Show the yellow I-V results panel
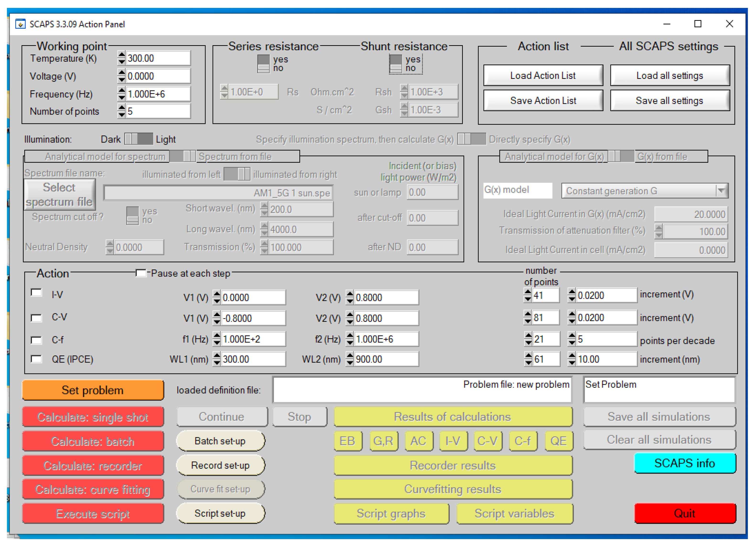This screenshot has height=547, width=756. 453,441
